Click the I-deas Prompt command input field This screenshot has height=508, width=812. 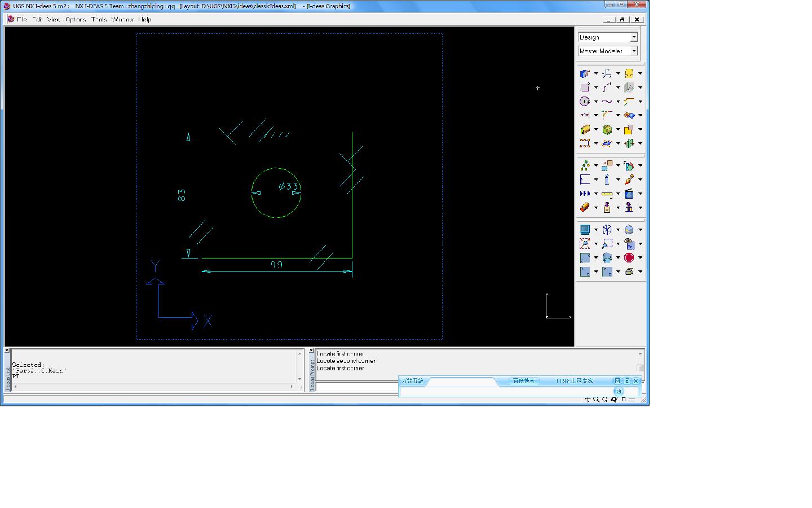tap(357, 387)
